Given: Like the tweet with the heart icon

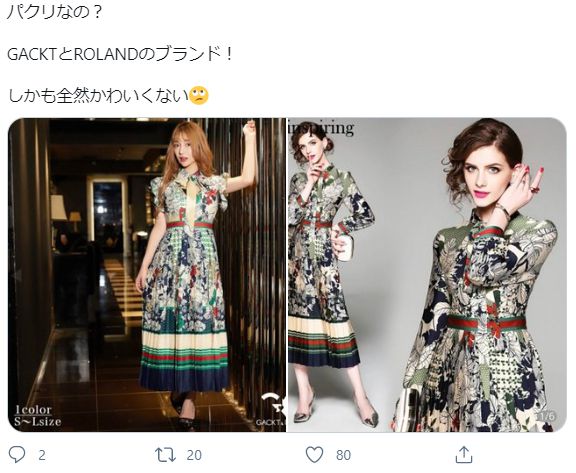Looking at the screenshot, I should [x=314, y=455].
